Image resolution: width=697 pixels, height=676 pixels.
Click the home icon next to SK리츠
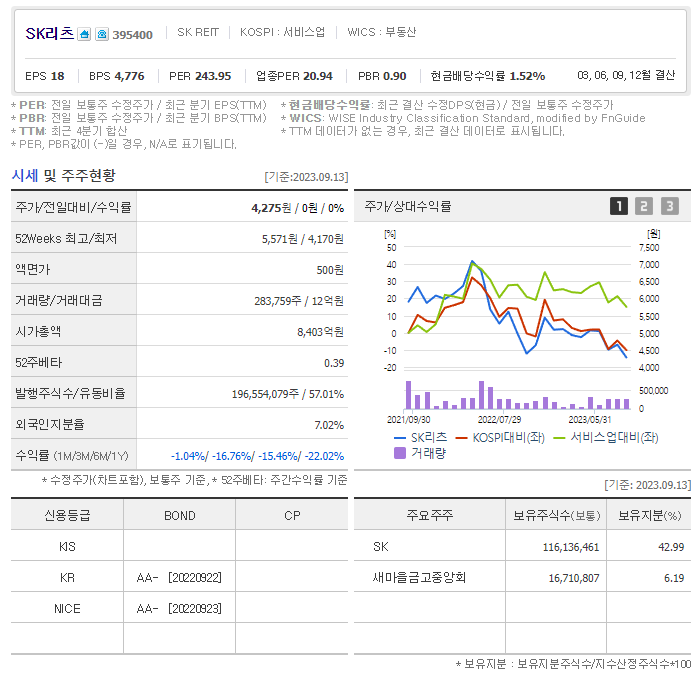coord(84,34)
